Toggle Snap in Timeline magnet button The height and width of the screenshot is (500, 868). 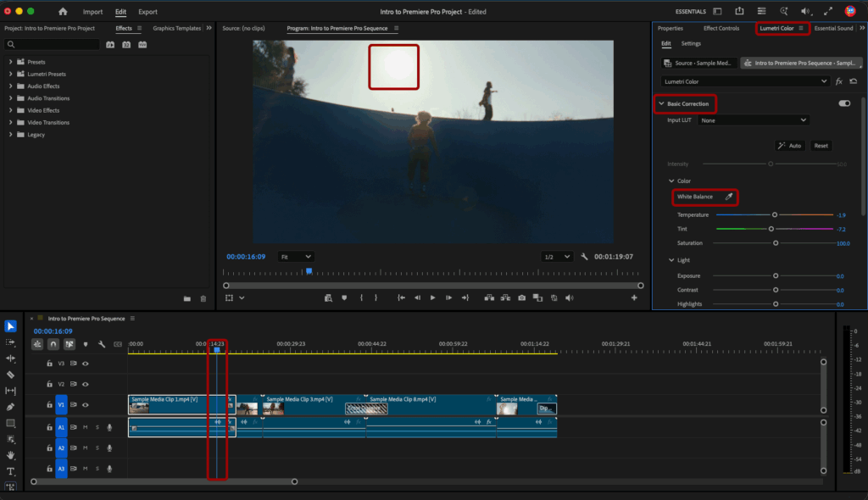[53, 344]
